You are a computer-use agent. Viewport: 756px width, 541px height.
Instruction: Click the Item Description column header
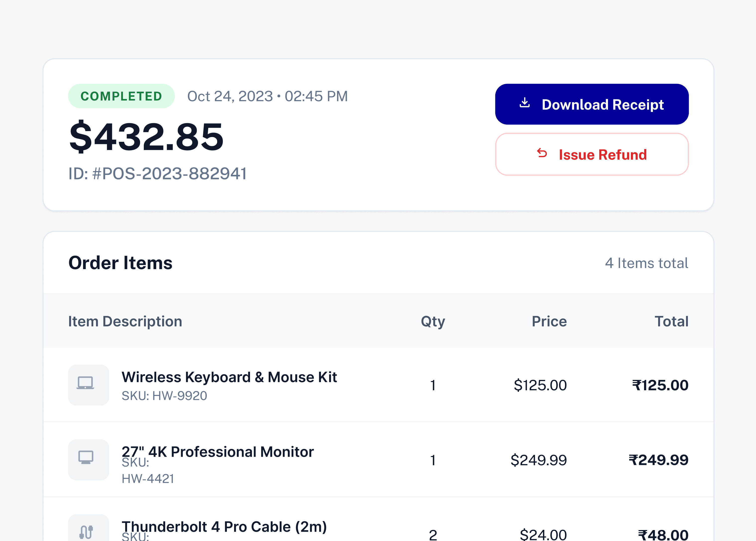coord(125,321)
